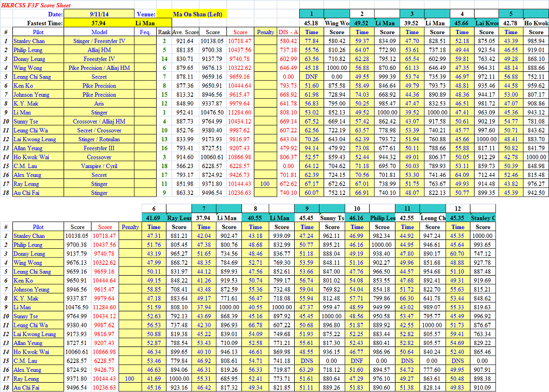Click the DIS - A column header
The image size is (549, 392).
(x=288, y=32)
